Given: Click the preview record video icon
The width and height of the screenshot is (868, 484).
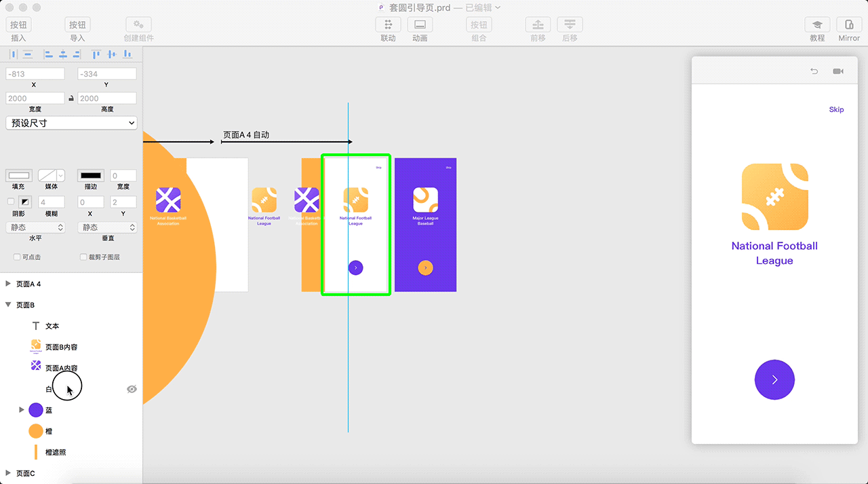Looking at the screenshot, I should (x=838, y=71).
